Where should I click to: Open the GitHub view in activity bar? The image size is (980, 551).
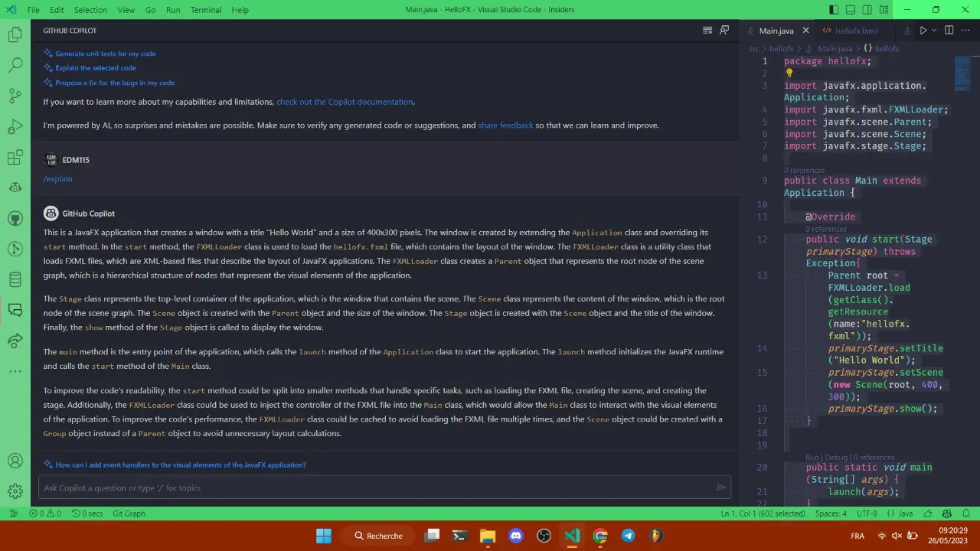(15, 218)
